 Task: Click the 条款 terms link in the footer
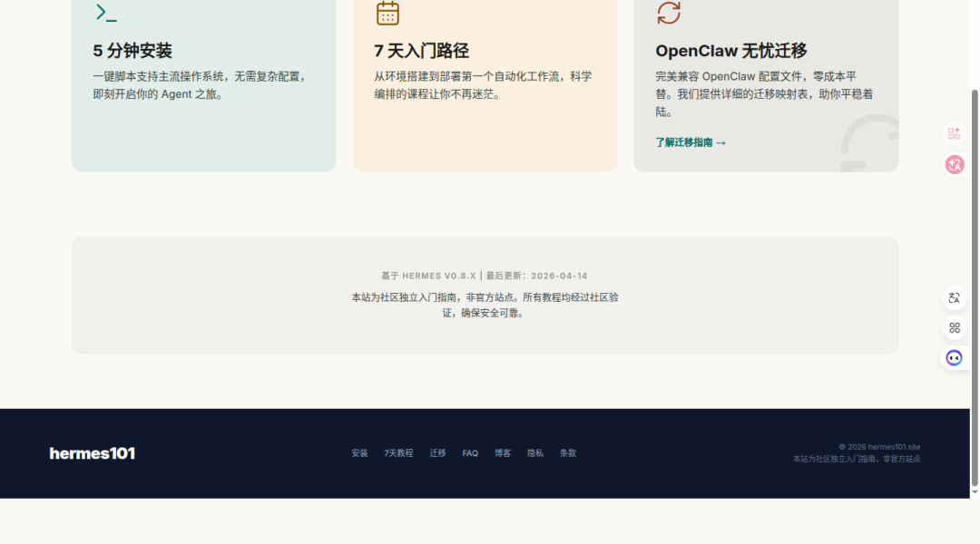coord(569,453)
